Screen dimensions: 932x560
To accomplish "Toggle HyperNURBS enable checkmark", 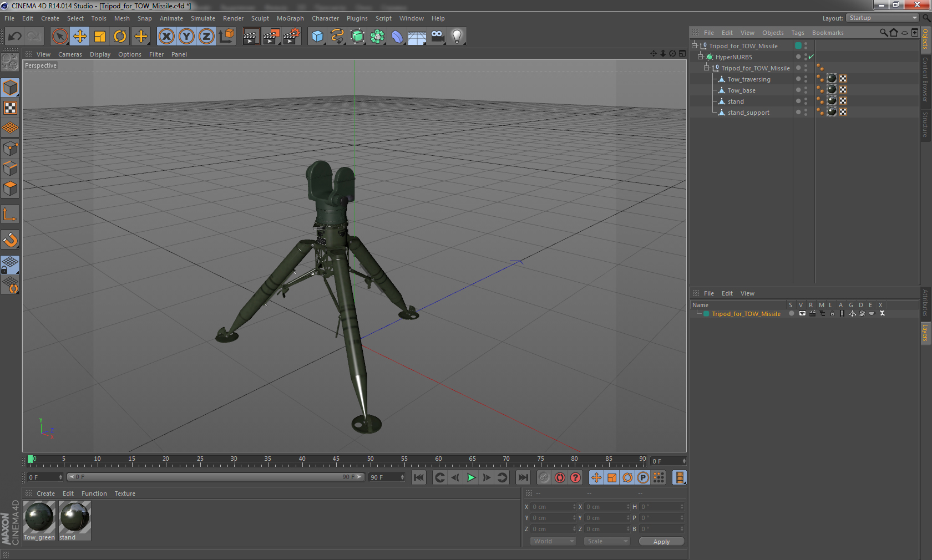I will (x=811, y=57).
